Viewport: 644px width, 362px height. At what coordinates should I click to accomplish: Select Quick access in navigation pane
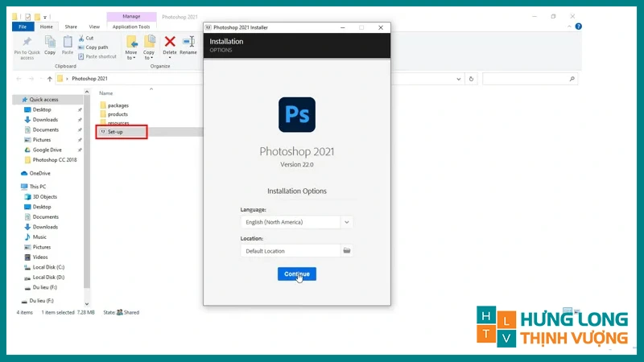pyautogui.click(x=43, y=99)
